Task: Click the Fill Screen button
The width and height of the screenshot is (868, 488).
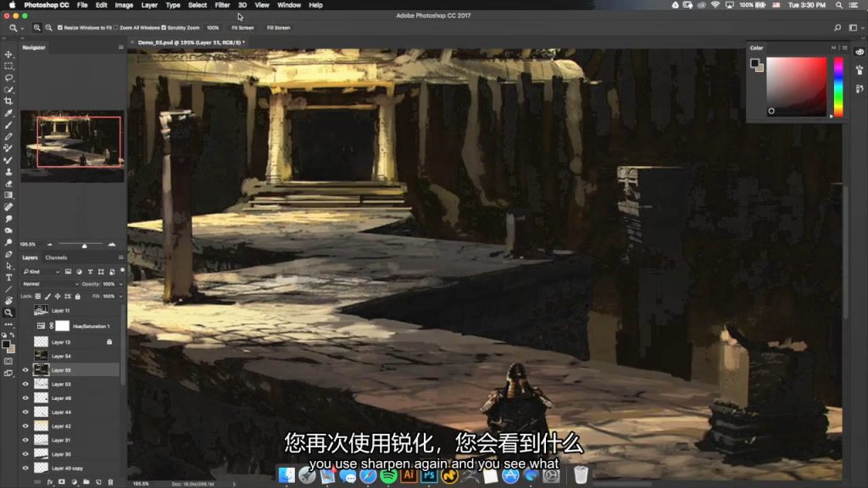Action: coord(278,28)
